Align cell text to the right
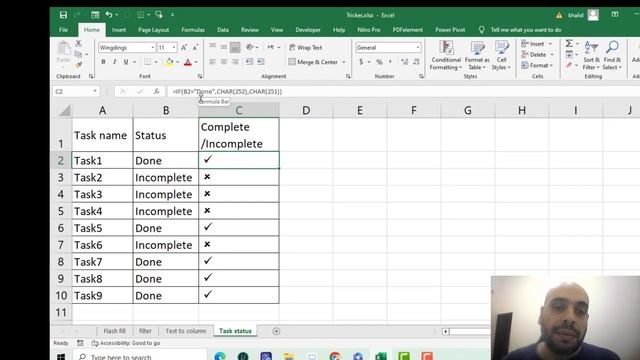 (x=235, y=62)
